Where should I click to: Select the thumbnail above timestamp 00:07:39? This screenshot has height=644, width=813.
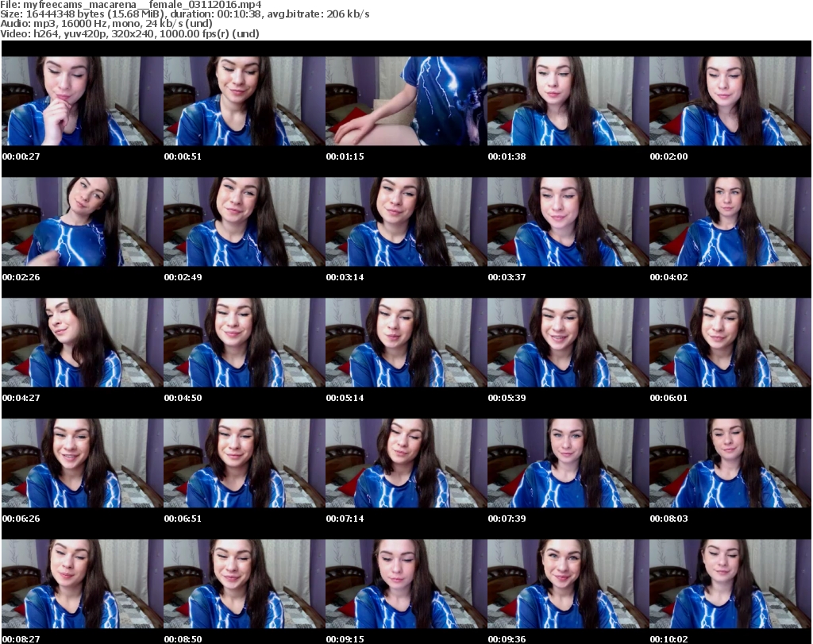click(x=568, y=463)
